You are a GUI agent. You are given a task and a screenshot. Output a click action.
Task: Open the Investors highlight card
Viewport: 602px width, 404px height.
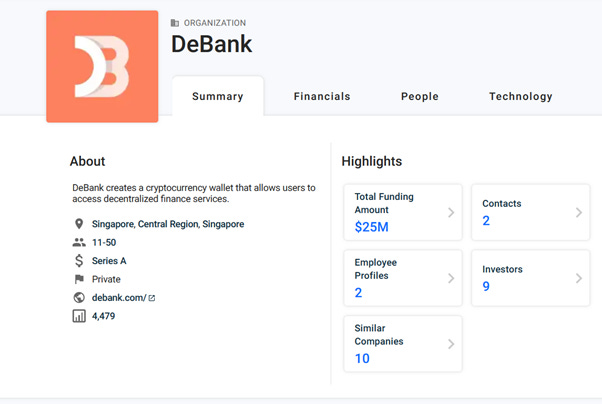[x=531, y=278]
